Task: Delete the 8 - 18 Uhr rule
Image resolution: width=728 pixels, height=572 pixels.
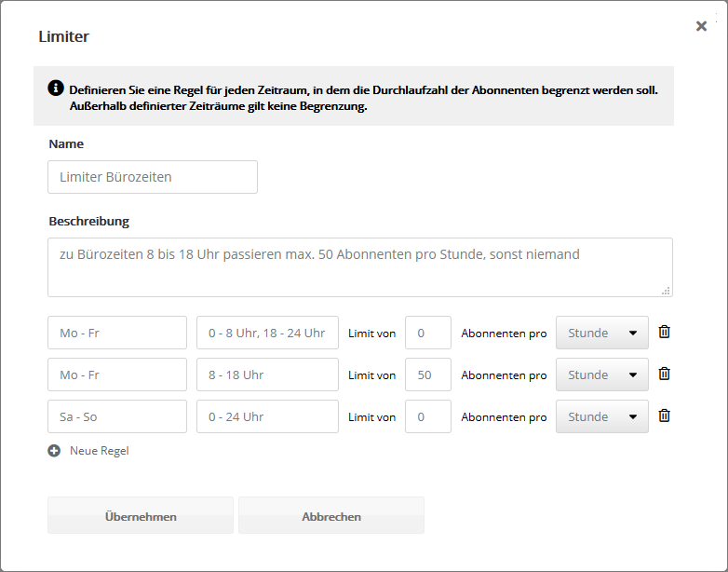Action: coord(664,374)
